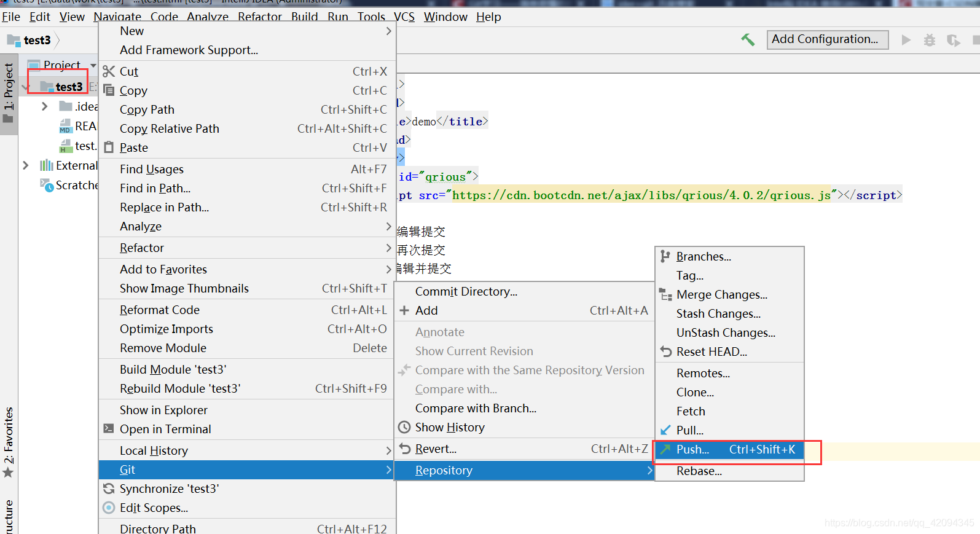Click the Merge Changes icon
The image size is (980, 534).
pos(665,294)
